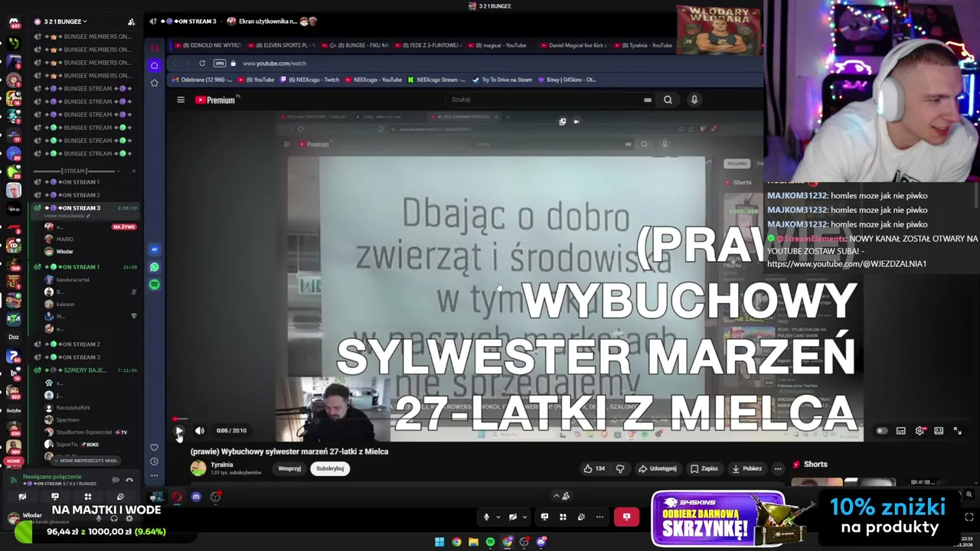This screenshot has height=551, width=980.
Task: Collapse the STREAM channel category
Action: 73,171
